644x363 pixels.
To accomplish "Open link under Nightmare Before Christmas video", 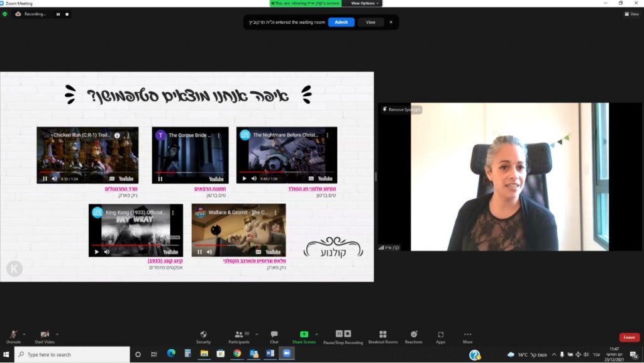I will click(312, 189).
